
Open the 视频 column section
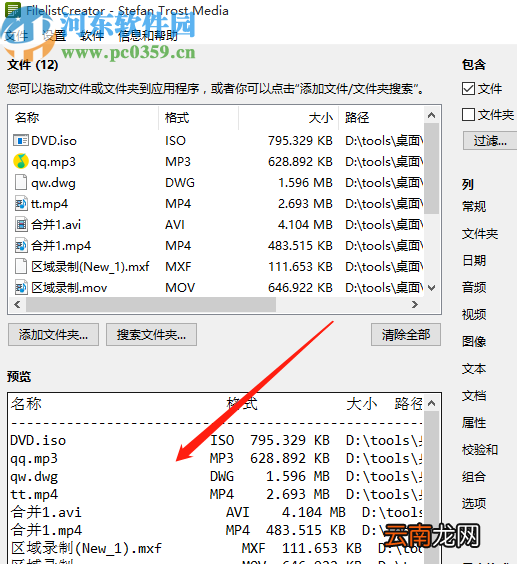(474, 314)
